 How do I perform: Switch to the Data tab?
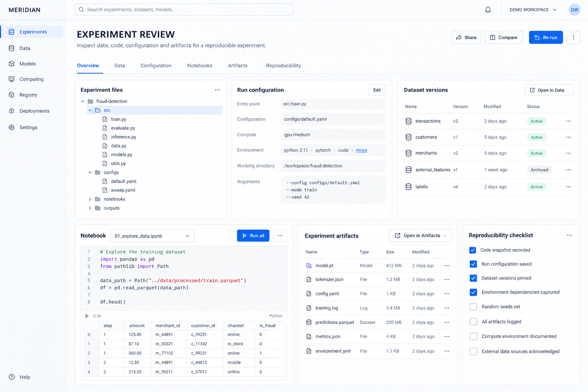[x=120, y=65]
